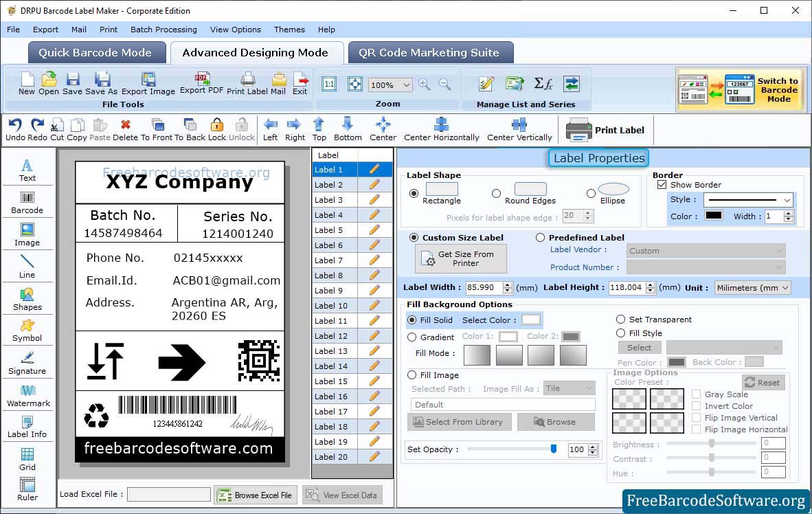Send label via Mail icon
The image size is (812, 514).
point(278,84)
